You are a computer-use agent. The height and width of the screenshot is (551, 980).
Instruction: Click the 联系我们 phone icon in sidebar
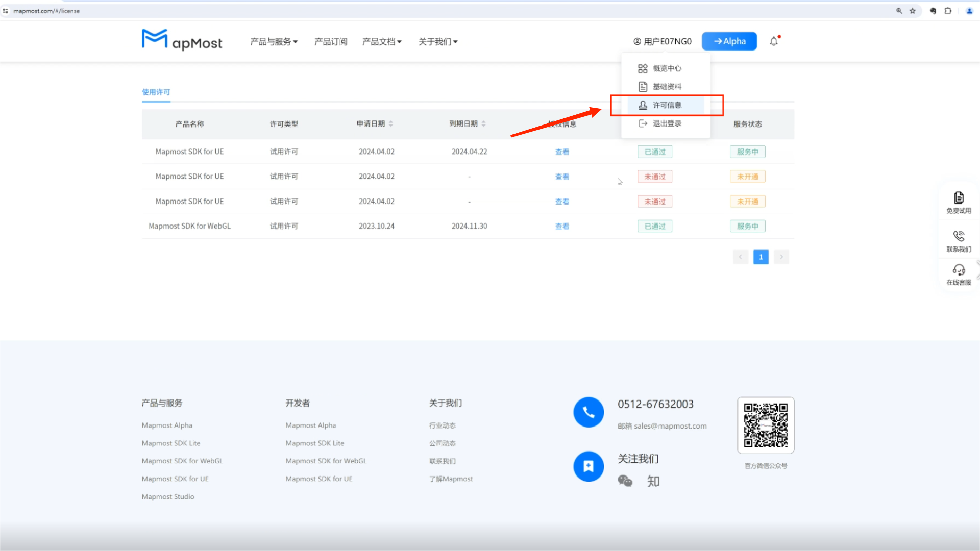tap(959, 236)
